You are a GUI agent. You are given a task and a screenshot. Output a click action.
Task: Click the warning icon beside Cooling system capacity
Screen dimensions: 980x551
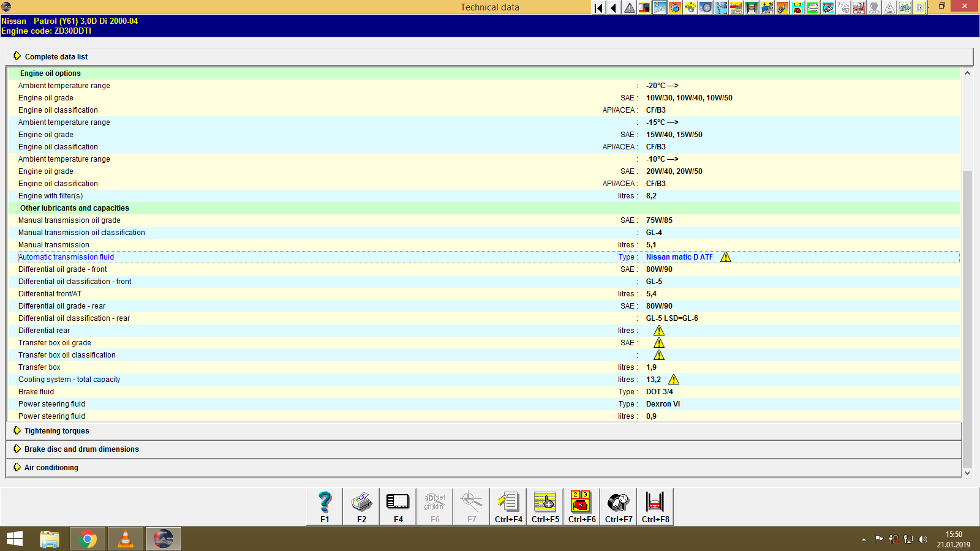673,379
